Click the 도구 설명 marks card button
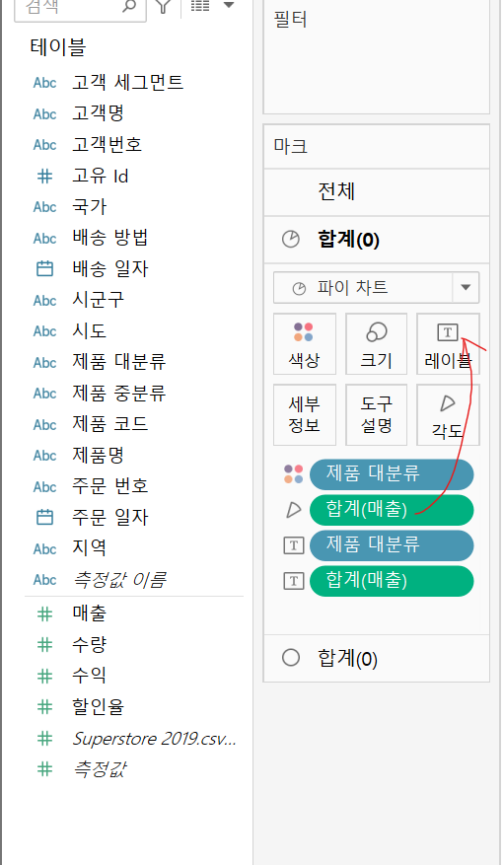 [376, 415]
